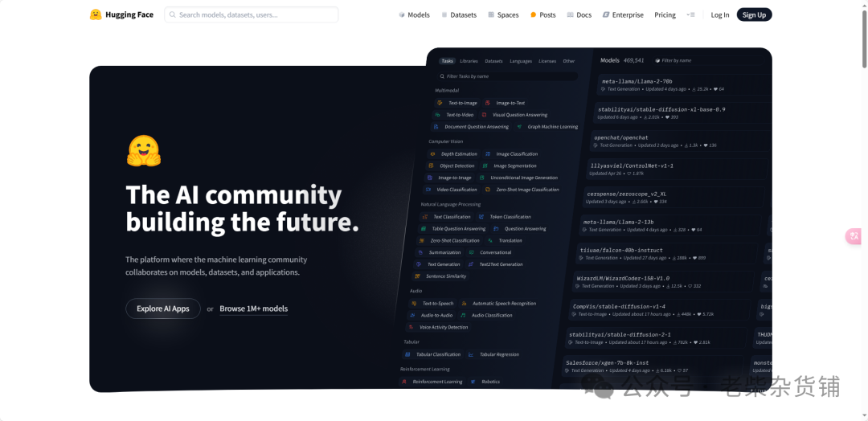Click the Token Classification task icon
Image resolution: width=868 pixels, height=421 pixels.
click(x=481, y=217)
